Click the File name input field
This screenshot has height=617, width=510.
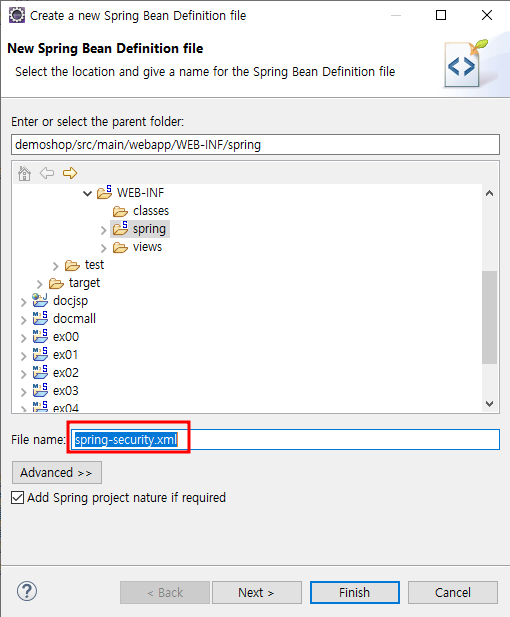286,440
